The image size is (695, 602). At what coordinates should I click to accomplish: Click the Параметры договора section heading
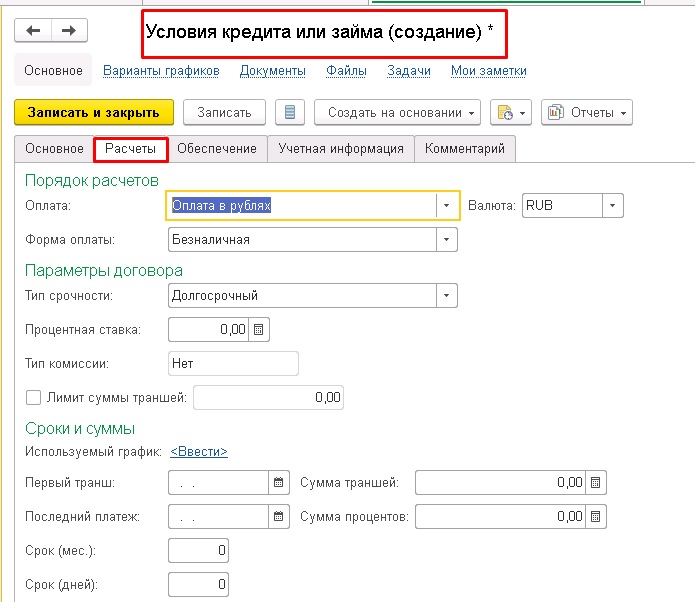104,270
